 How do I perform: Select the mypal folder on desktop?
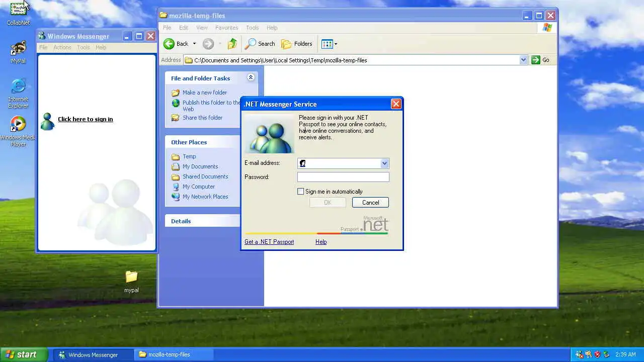[x=131, y=282]
